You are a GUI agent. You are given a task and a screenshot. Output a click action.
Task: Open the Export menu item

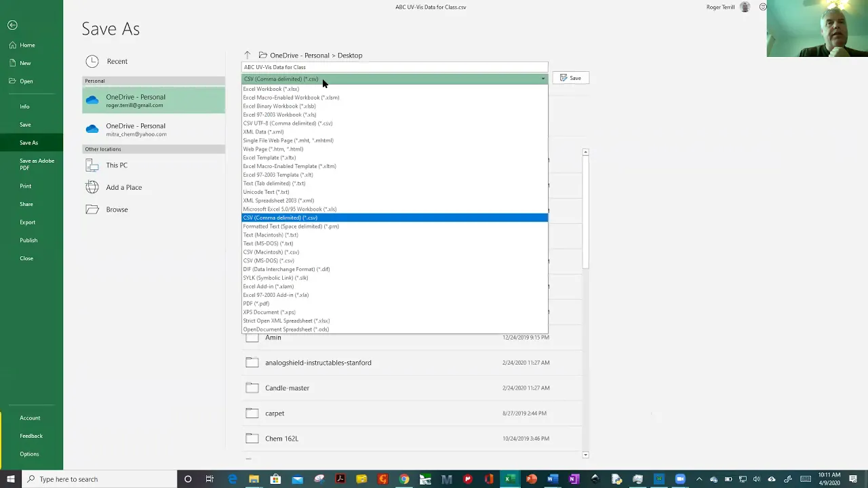27,222
